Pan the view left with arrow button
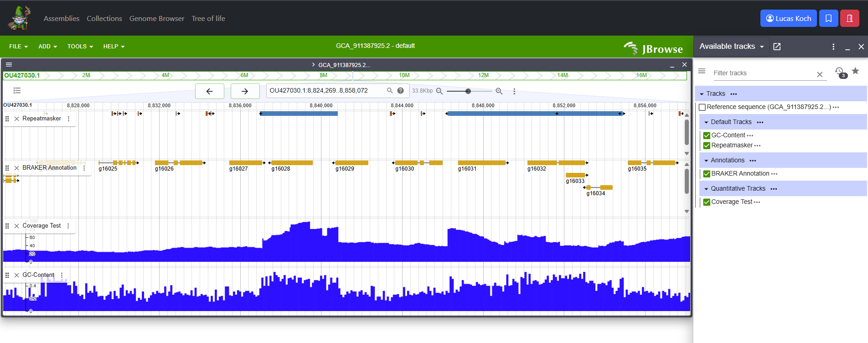Viewport: 868px width, 343px height. (x=210, y=91)
